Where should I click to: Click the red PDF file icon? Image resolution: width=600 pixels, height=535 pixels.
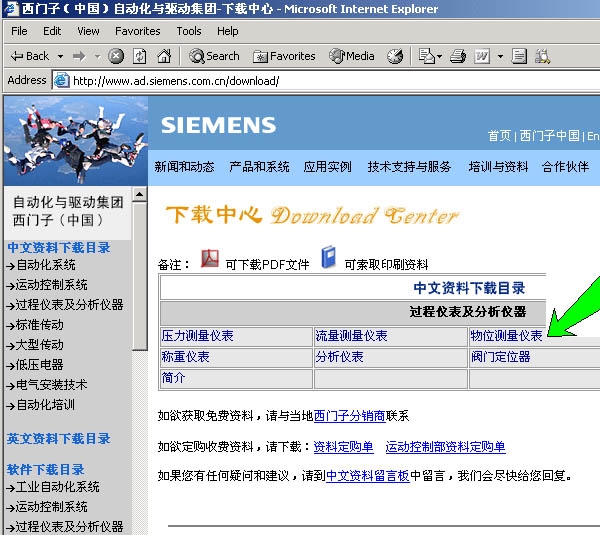point(210,259)
